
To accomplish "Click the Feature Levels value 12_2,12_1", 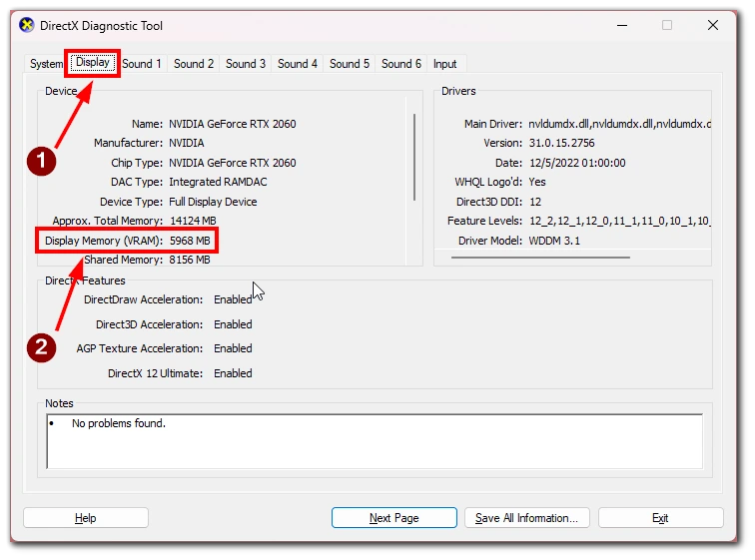I will coord(620,221).
